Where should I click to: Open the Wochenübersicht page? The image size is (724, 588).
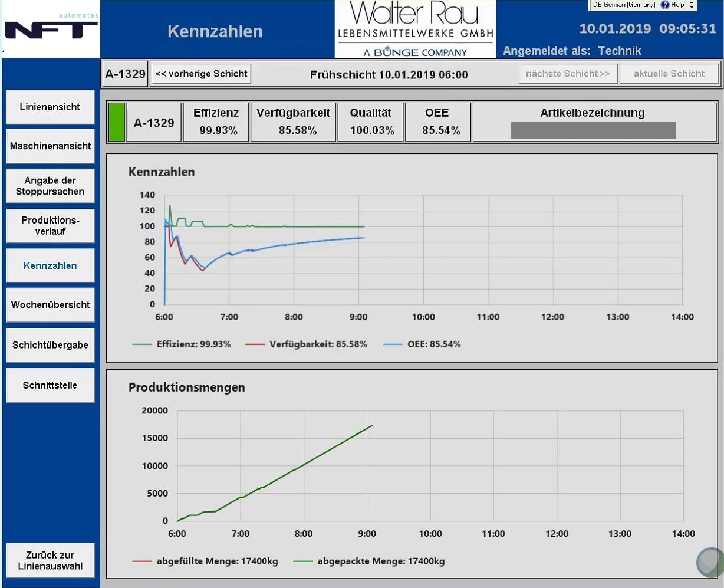pos(50,305)
